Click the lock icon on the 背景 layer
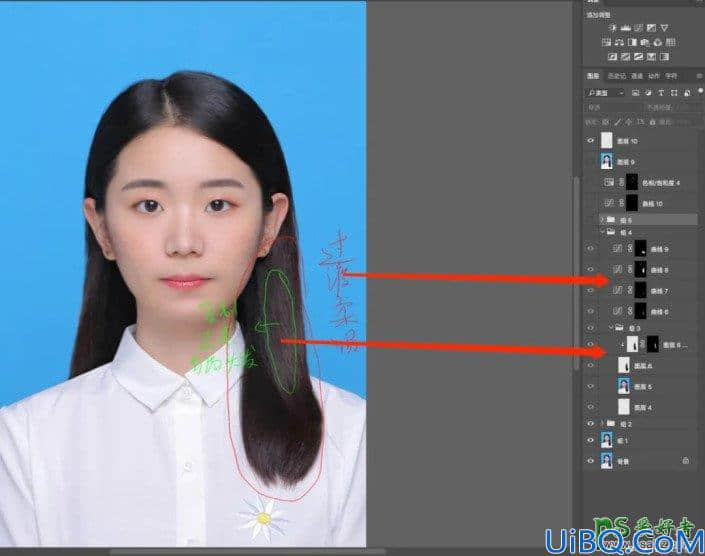 click(686, 461)
